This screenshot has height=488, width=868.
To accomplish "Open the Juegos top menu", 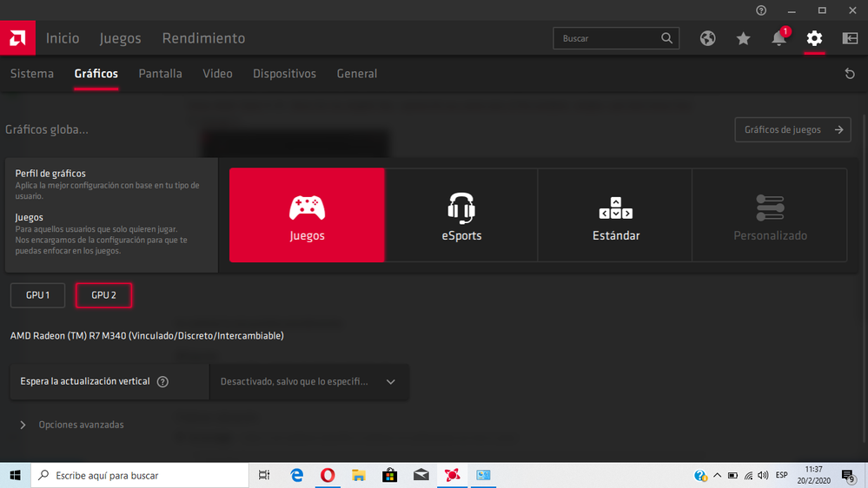I will [120, 38].
